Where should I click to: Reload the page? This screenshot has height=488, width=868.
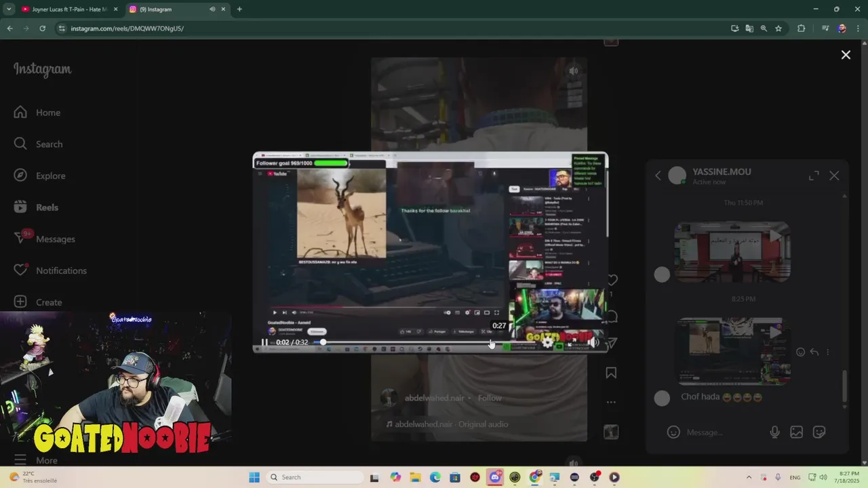(x=42, y=28)
